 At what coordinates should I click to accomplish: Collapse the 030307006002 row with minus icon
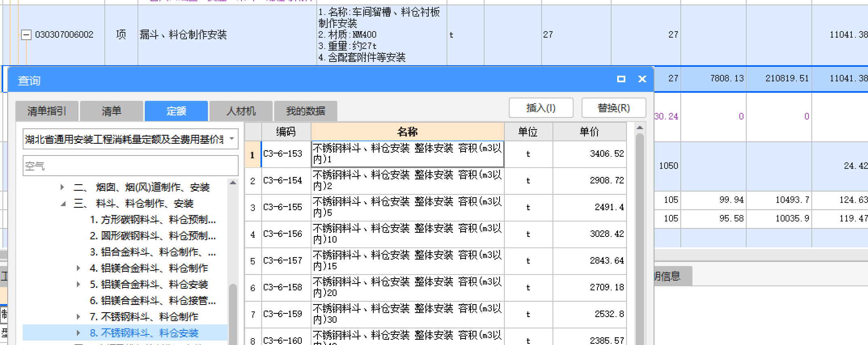click(26, 35)
